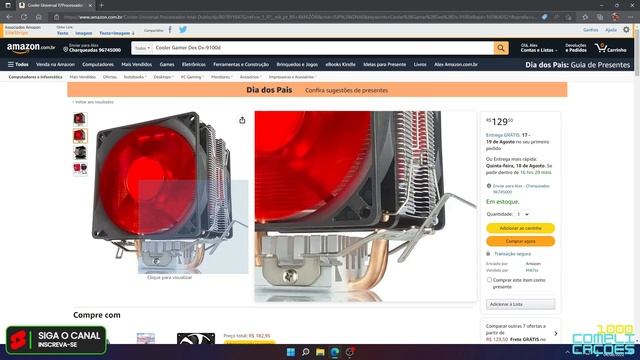This screenshot has width=640, height=360.
Task: Open Microsoft Edge from taskbar
Action: (335, 352)
